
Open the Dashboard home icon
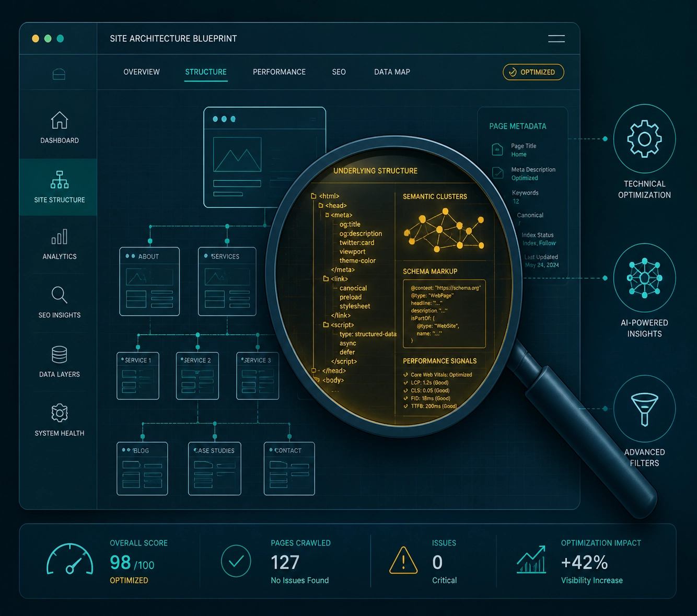pyautogui.click(x=60, y=120)
